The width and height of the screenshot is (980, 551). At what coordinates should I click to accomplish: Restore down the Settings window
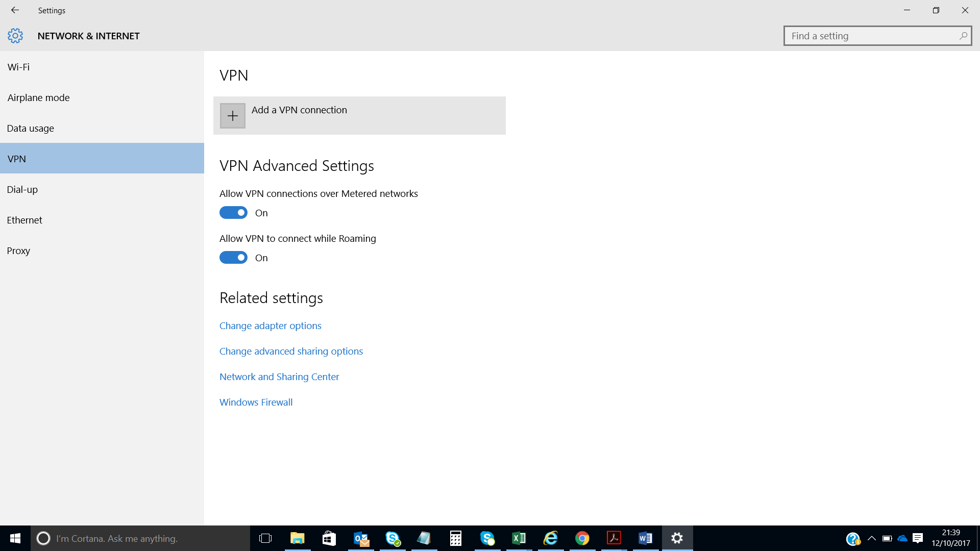[x=936, y=10]
